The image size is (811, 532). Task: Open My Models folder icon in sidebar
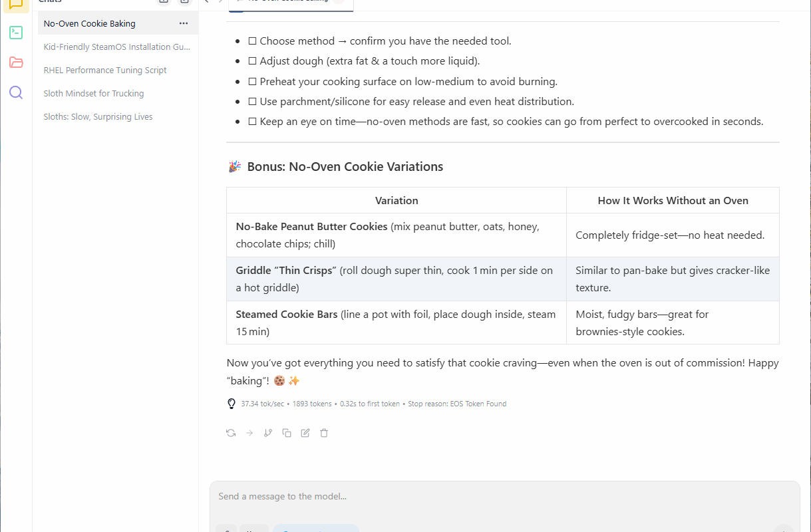[x=16, y=63]
